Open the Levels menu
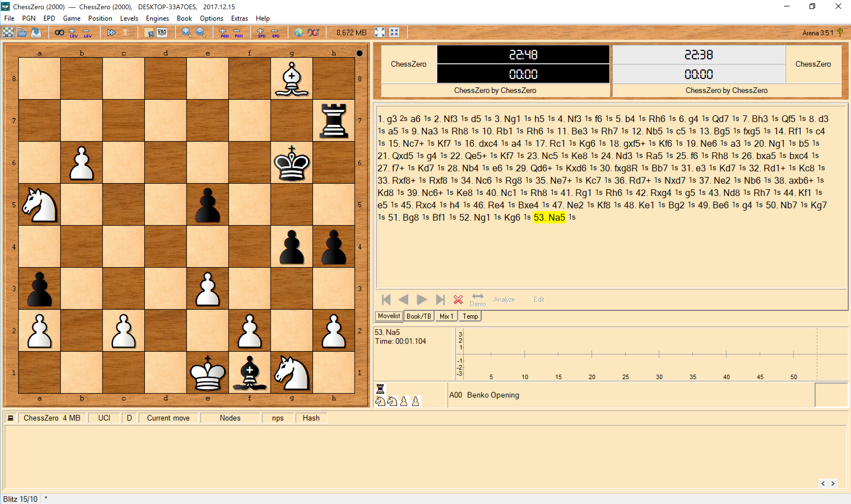Screen dimensions: 851x504 129,18
